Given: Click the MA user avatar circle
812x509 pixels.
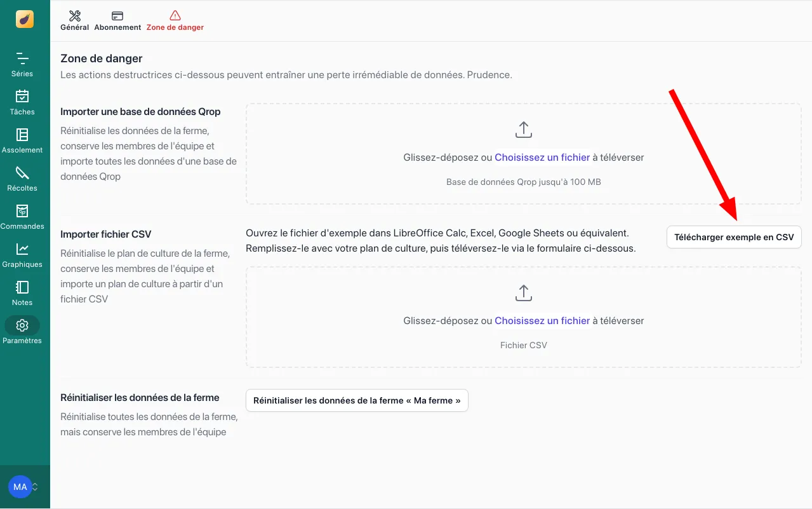Looking at the screenshot, I should 20,487.
